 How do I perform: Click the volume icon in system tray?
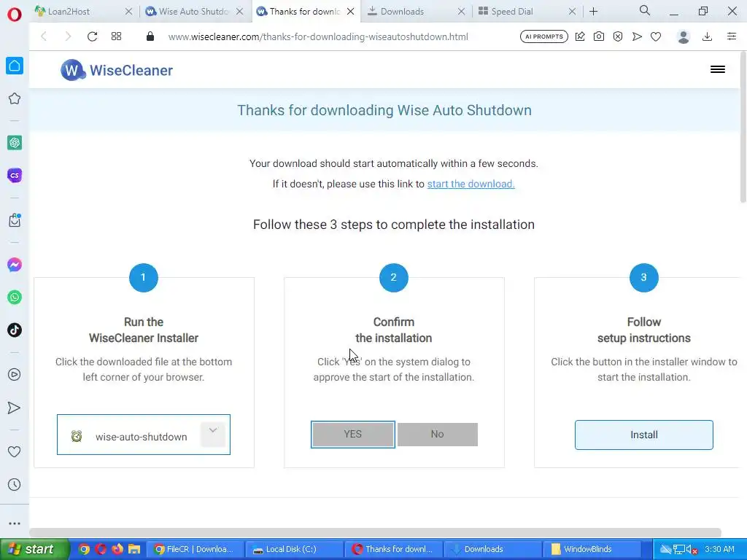pos(692,550)
